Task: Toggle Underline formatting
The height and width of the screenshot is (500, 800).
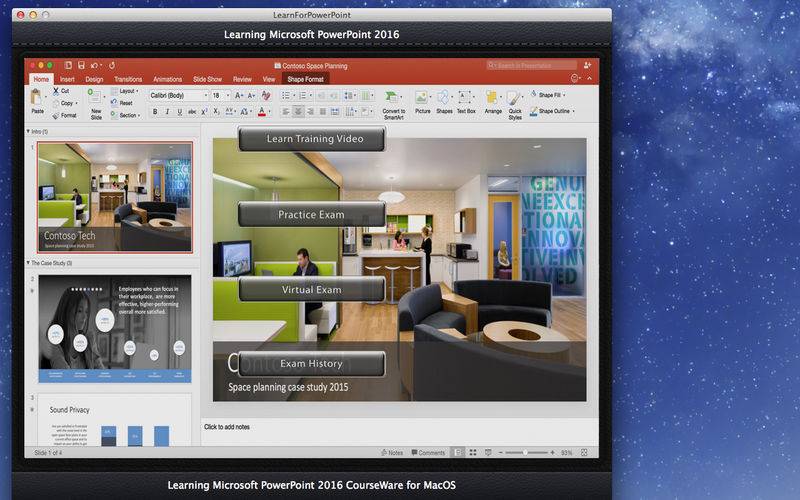Action: pyautogui.click(x=180, y=112)
